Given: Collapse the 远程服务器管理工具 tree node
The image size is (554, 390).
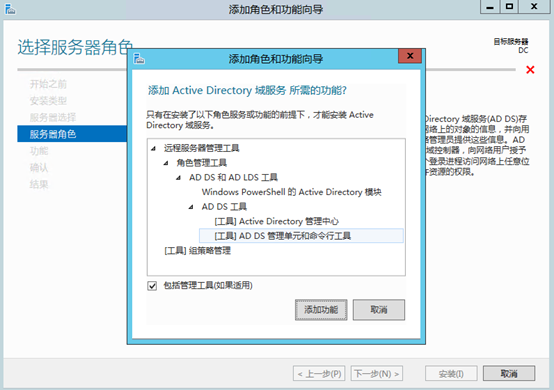Looking at the screenshot, I should [x=153, y=148].
